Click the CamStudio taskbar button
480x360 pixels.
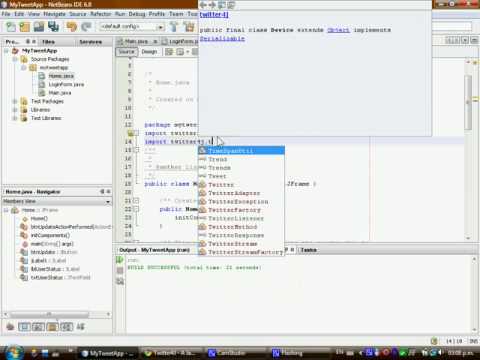pyautogui.click(x=236, y=353)
